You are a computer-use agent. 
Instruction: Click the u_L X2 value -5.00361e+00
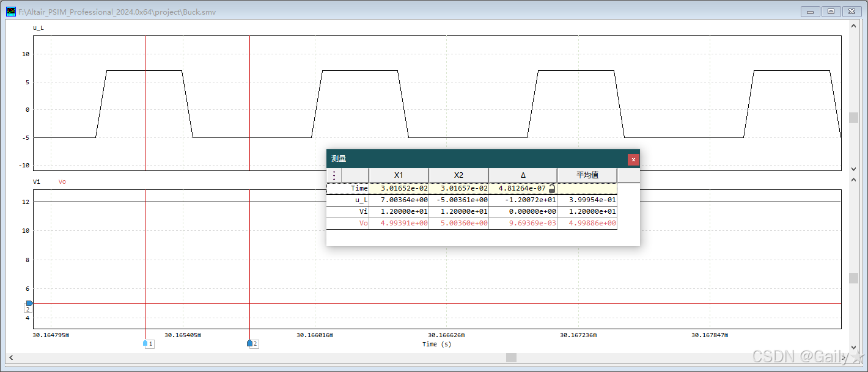pyautogui.click(x=462, y=200)
